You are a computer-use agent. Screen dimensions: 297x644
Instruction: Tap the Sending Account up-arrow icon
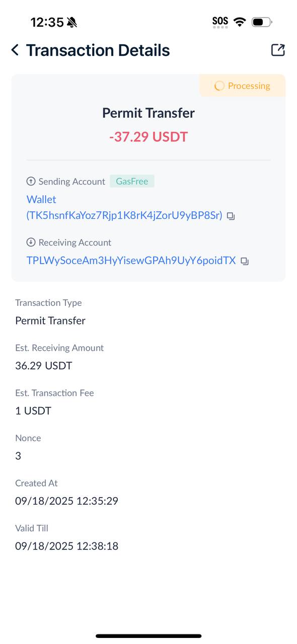point(31,181)
